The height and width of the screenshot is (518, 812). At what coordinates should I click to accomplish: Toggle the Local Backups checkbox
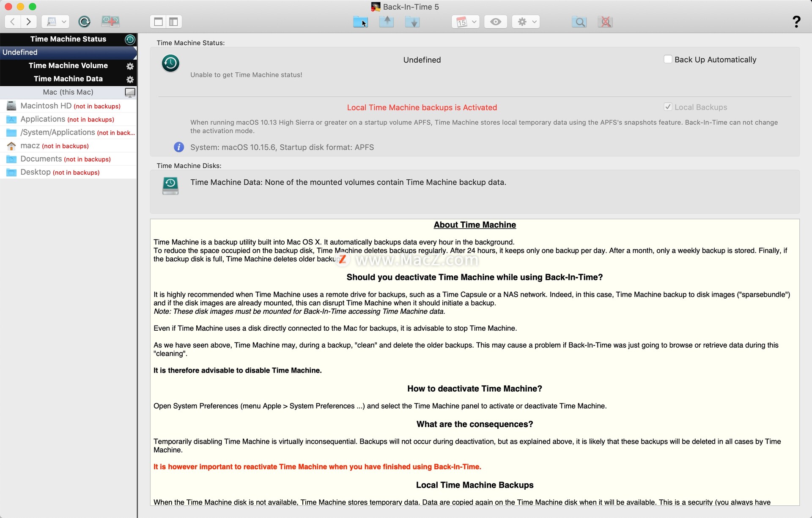tap(668, 107)
